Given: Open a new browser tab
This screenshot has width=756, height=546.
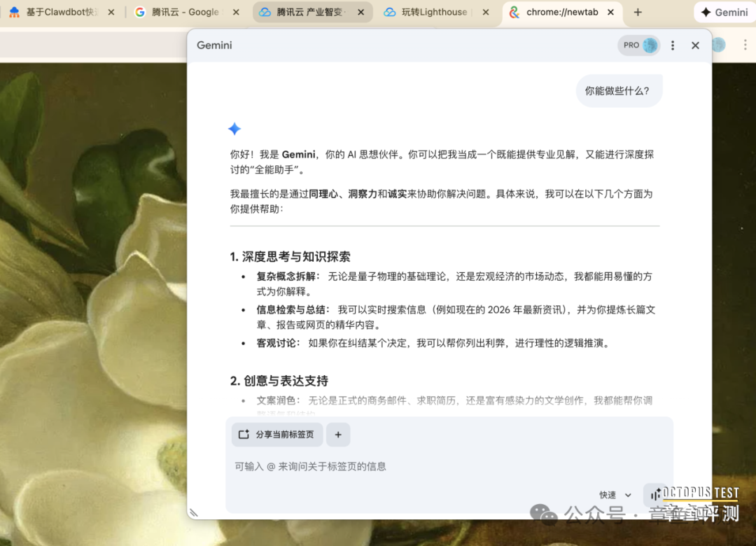Looking at the screenshot, I should [638, 12].
